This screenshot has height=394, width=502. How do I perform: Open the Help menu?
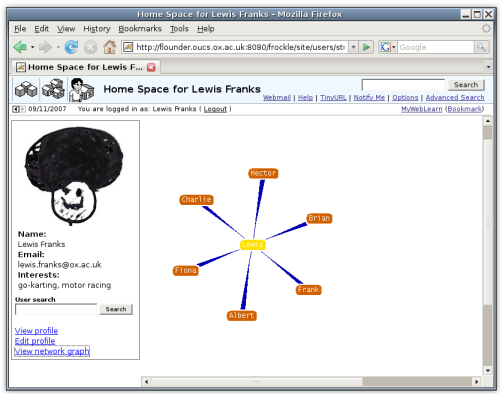pos(205,29)
